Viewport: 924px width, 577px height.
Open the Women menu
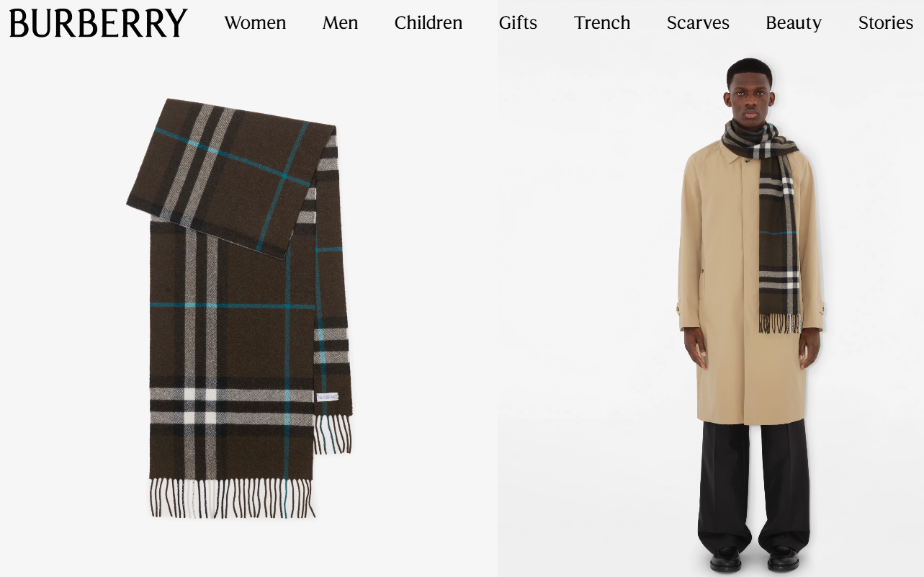(x=255, y=23)
